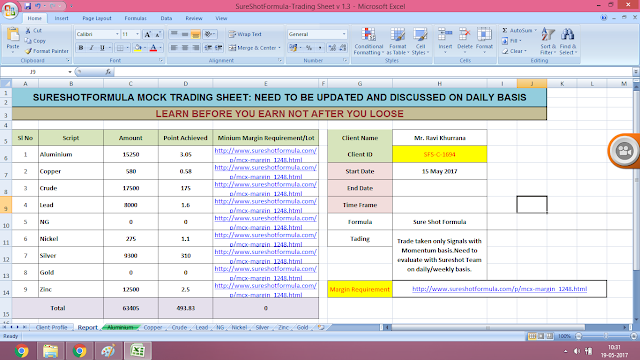Screen dimensions: 640x360
Task: Open the font size dropdown
Action: [x=137, y=34]
